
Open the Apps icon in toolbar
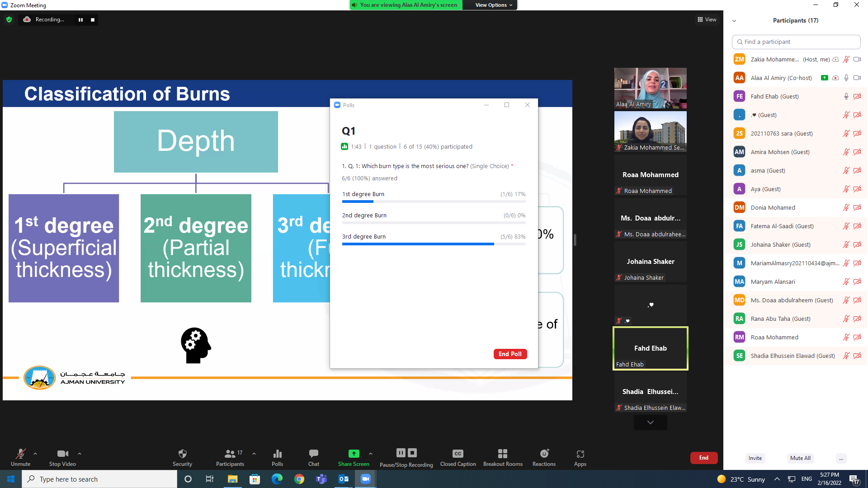[580, 454]
